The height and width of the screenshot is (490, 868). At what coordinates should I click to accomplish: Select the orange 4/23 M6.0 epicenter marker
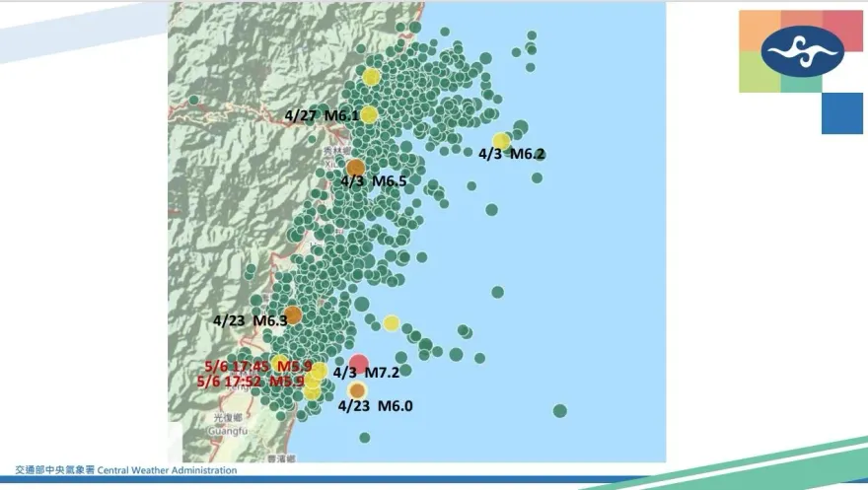point(358,389)
